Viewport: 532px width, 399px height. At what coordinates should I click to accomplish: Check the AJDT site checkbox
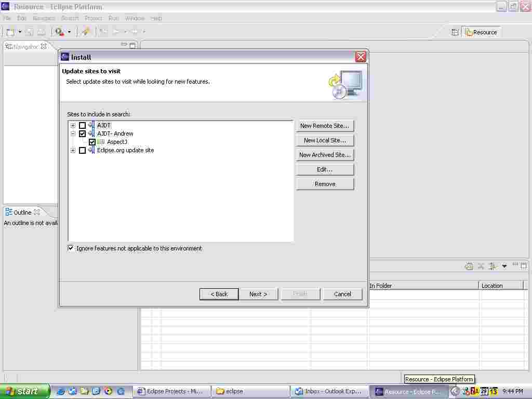click(82, 126)
